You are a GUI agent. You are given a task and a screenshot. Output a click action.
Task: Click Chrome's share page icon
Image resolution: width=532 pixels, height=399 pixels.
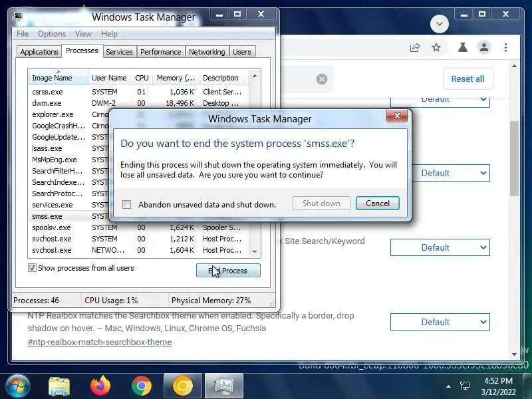[415, 47]
